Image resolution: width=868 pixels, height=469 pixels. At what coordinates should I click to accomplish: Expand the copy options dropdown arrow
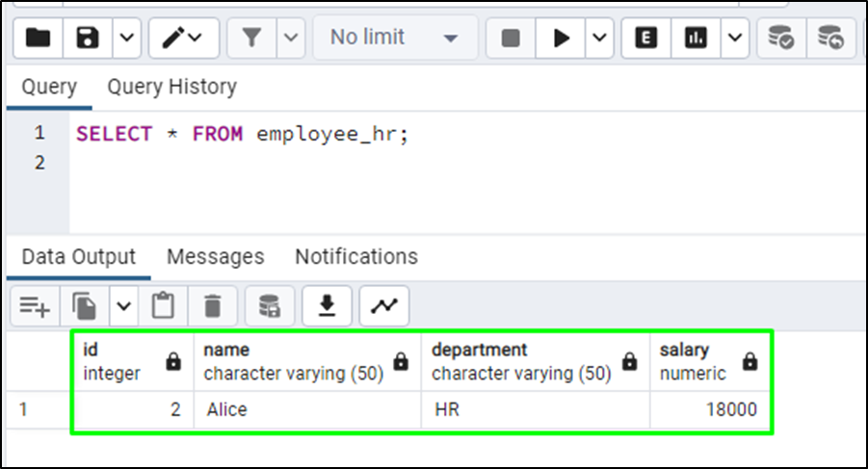[124, 306]
